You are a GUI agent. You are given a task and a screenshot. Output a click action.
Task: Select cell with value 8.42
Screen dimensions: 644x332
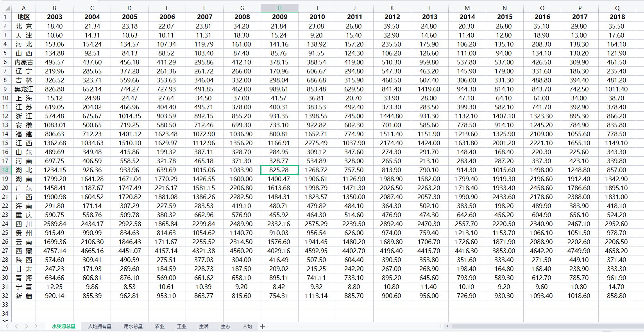pos(280,287)
